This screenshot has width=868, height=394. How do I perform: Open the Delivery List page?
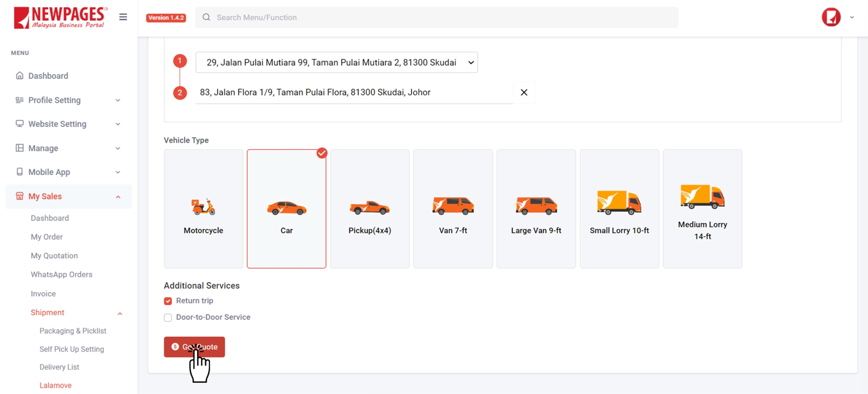[59, 367]
